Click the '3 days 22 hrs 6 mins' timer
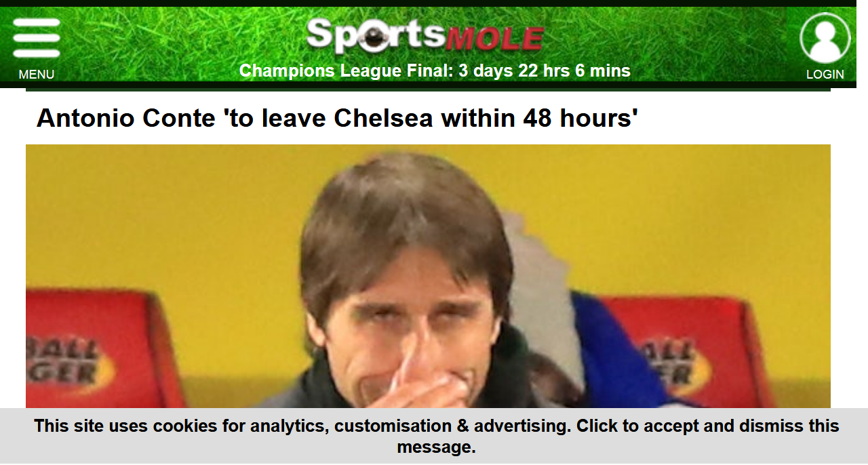 tap(545, 70)
